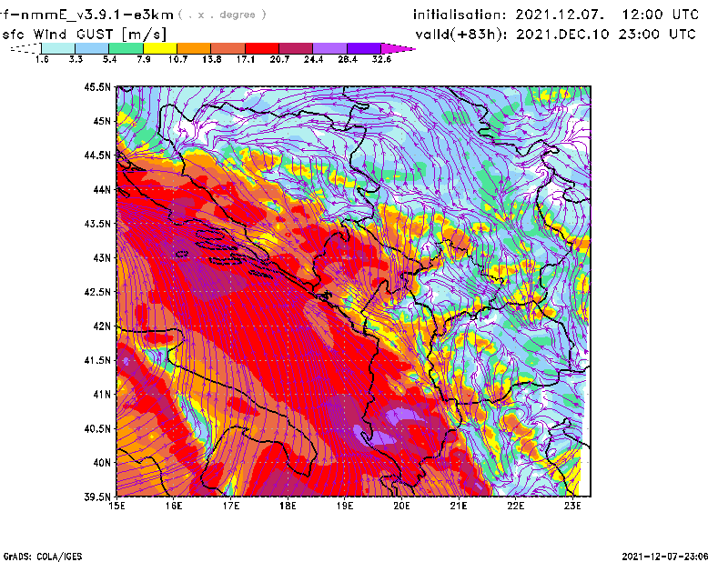Click the '17E' longitude label
728x562 pixels.
[231, 506]
